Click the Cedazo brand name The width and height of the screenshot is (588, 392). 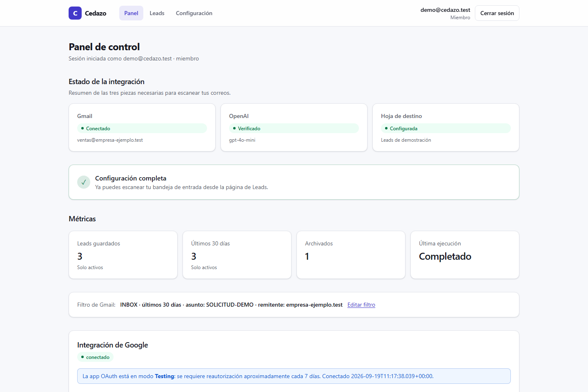coord(96,13)
